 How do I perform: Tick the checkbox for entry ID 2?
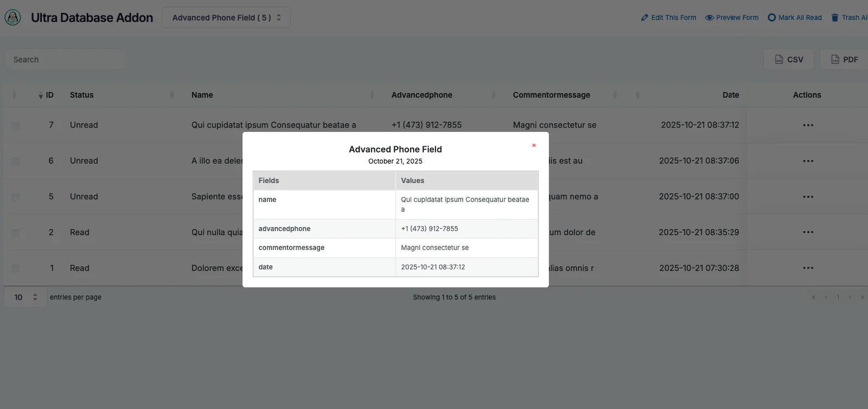[15, 232]
